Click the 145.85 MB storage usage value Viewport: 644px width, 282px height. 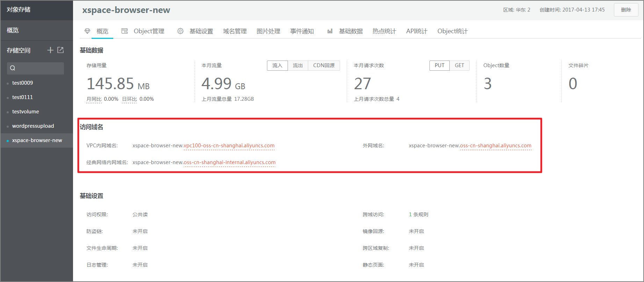118,84
